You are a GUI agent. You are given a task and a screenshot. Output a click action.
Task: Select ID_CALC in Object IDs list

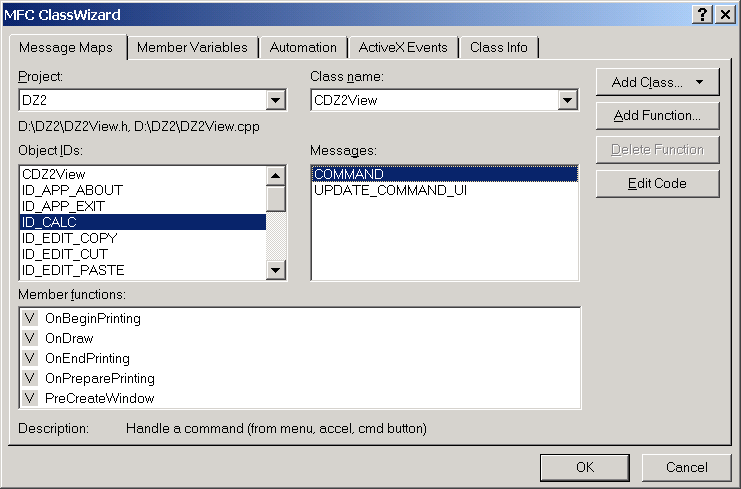tap(143, 222)
